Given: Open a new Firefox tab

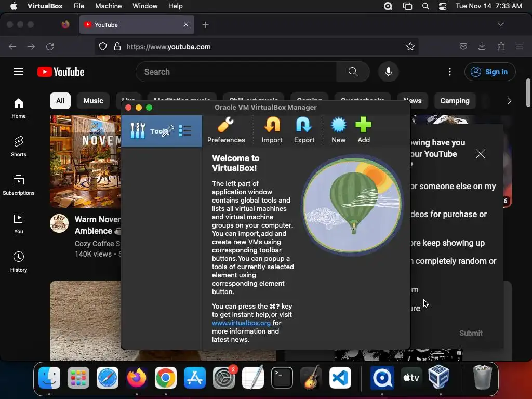Looking at the screenshot, I should coord(205,25).
